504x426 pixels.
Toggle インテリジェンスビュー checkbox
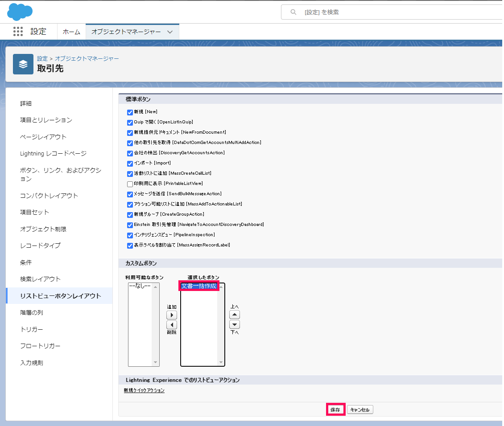(x=130, y=236)
